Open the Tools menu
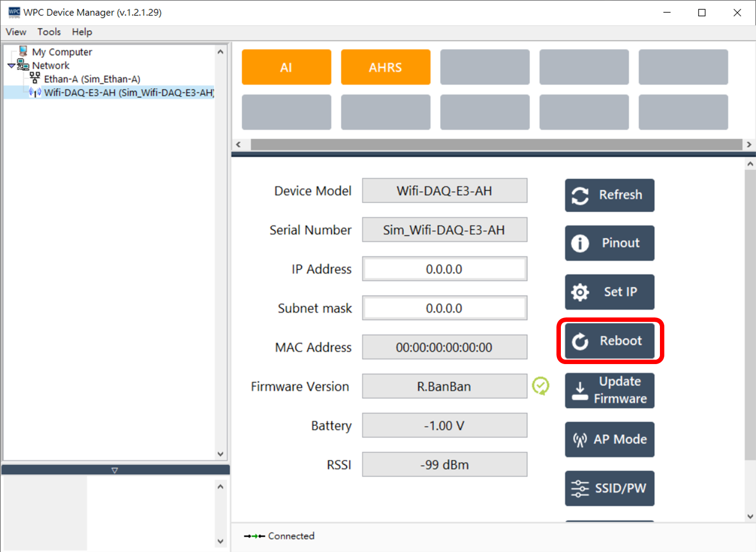 [49, 32]
